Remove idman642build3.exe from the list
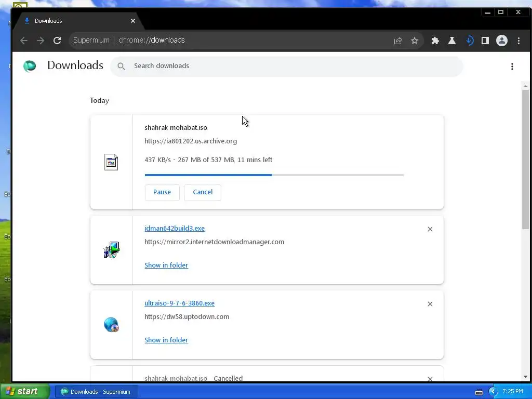This screenshot has height=399, width=532. (x=430, y=229)
